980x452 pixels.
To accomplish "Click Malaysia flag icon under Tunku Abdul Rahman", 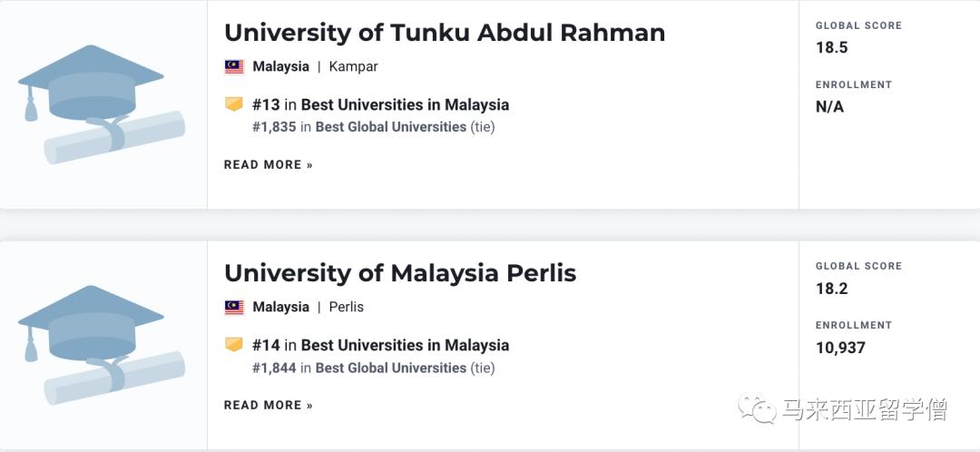I will 234,66.
